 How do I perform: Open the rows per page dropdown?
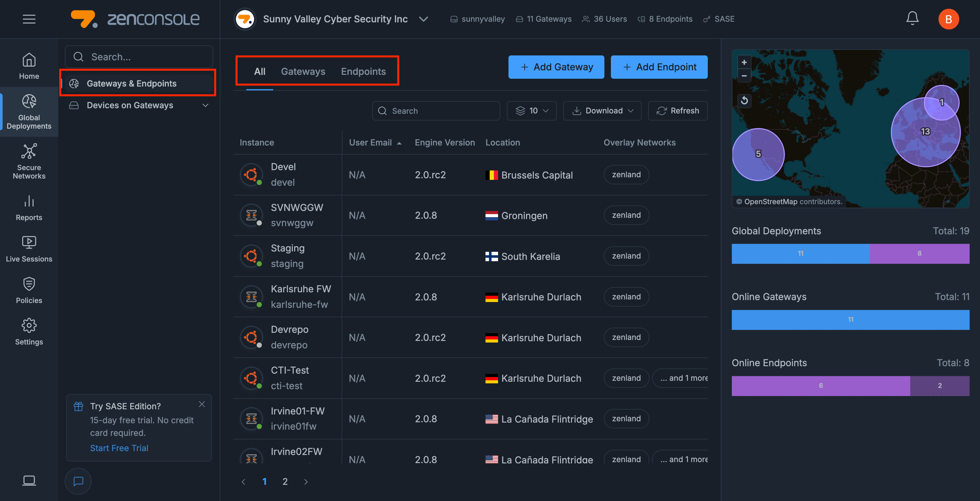[531, 111]
